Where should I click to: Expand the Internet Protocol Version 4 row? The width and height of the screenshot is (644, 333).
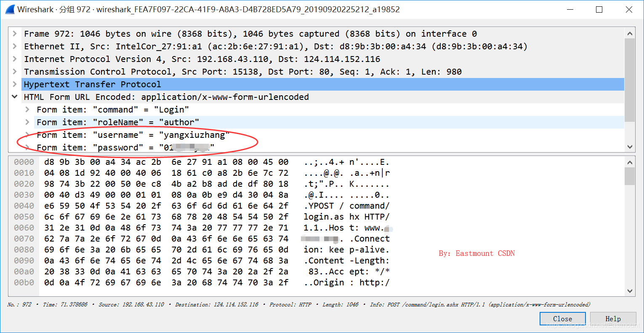point(15,59)
